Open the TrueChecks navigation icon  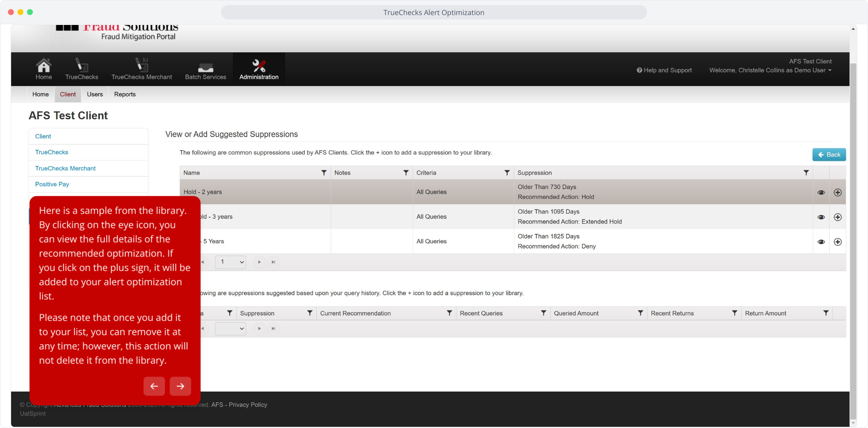point(82,69)
